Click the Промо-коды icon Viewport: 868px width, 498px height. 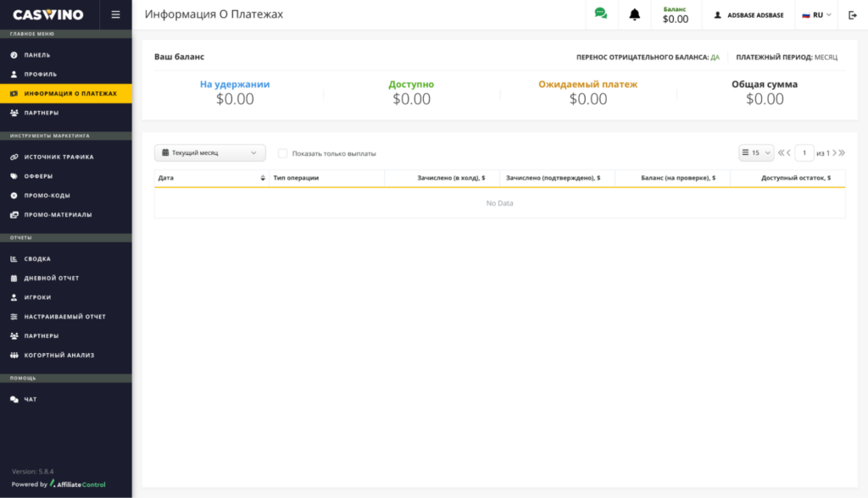pyautogui.click(x=14, y=196)
